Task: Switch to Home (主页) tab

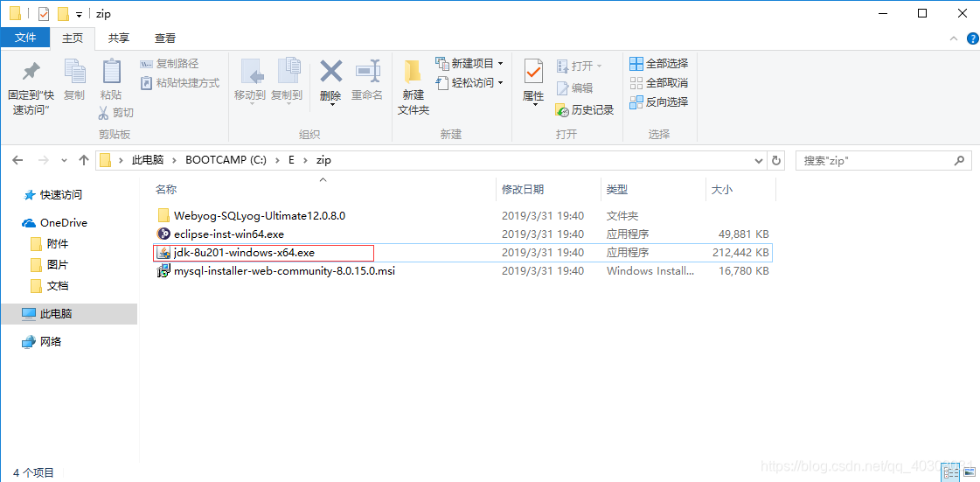Action: pyautogui.click(x=73, y=38)
